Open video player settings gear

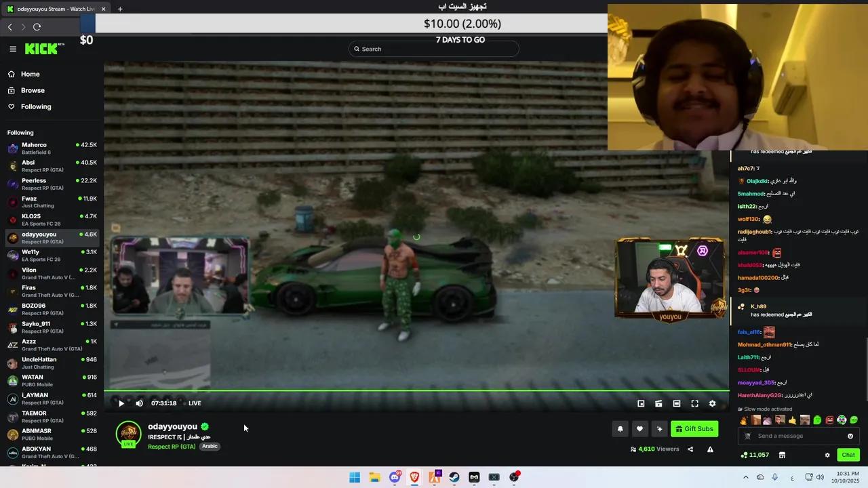click(x=712, y=403)
